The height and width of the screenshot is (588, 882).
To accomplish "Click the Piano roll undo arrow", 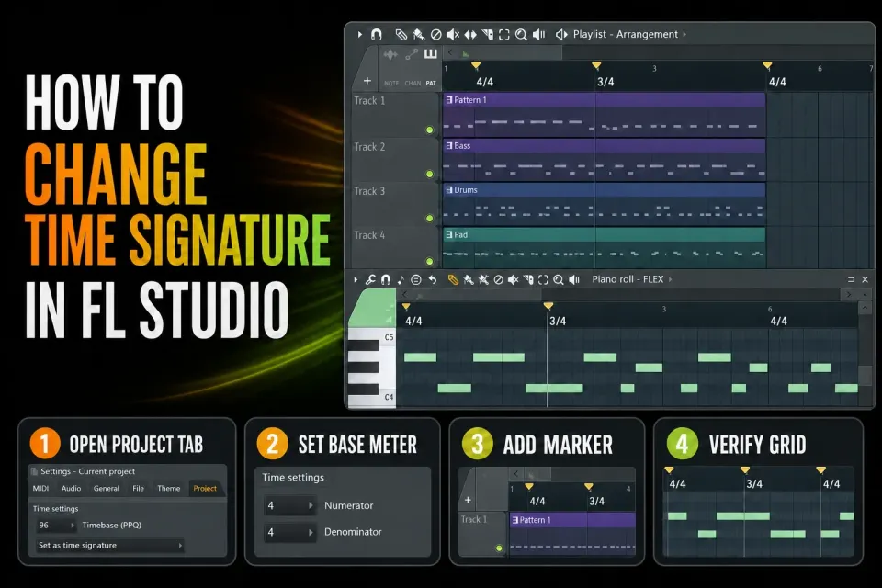I will pos(432,279).
